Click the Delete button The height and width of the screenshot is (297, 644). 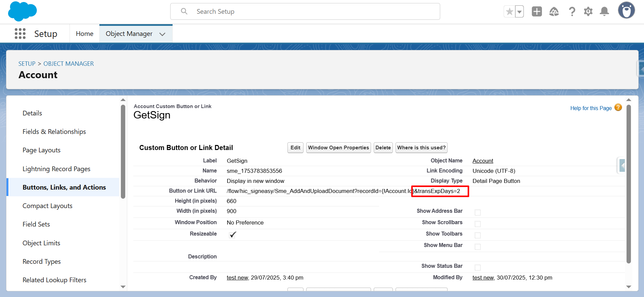(x=383, y=148)
